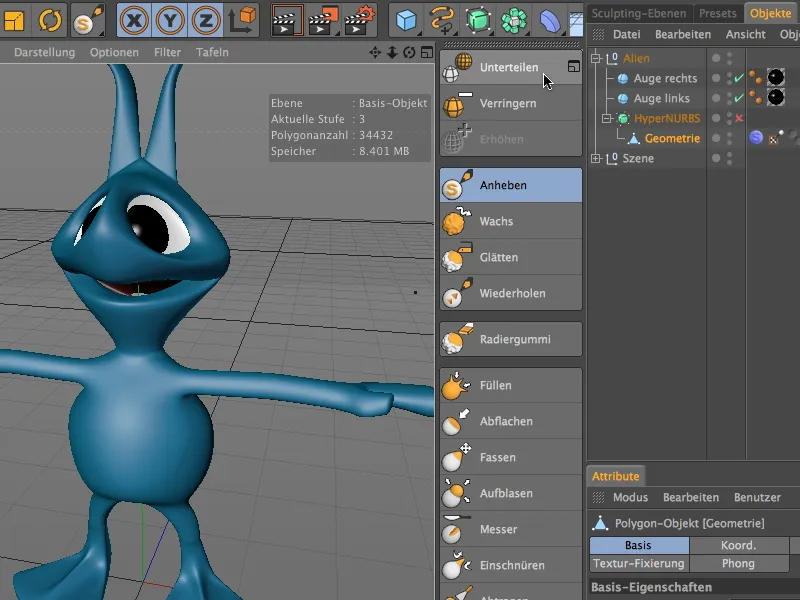Click the Verringern subdivision button
The image size is (800, 600).
click(x=510, y=103)
